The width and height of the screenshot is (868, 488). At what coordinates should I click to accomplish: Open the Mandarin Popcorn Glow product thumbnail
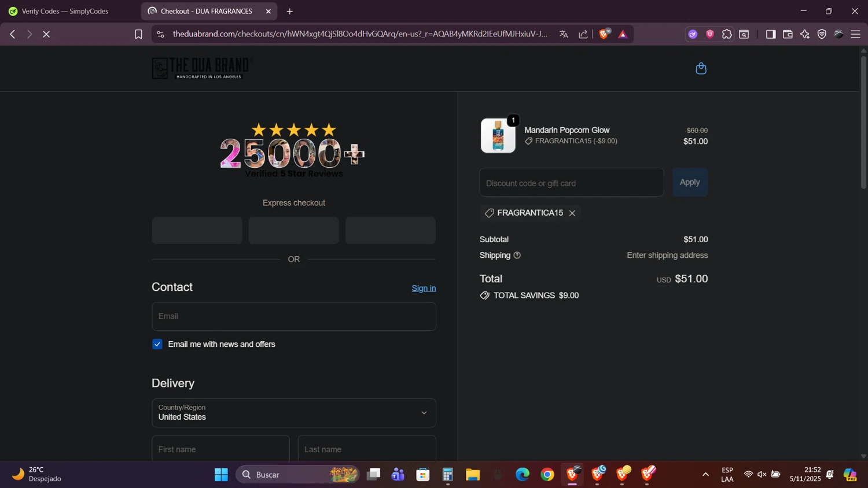point(498,136)
